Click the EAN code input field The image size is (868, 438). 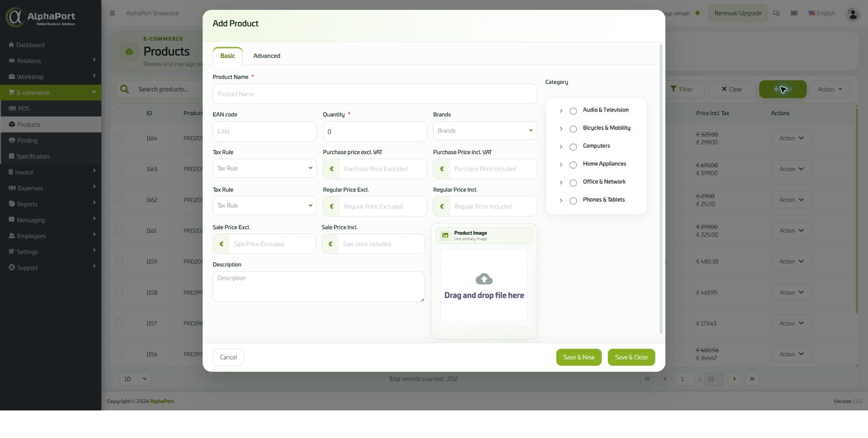point(264,131)
